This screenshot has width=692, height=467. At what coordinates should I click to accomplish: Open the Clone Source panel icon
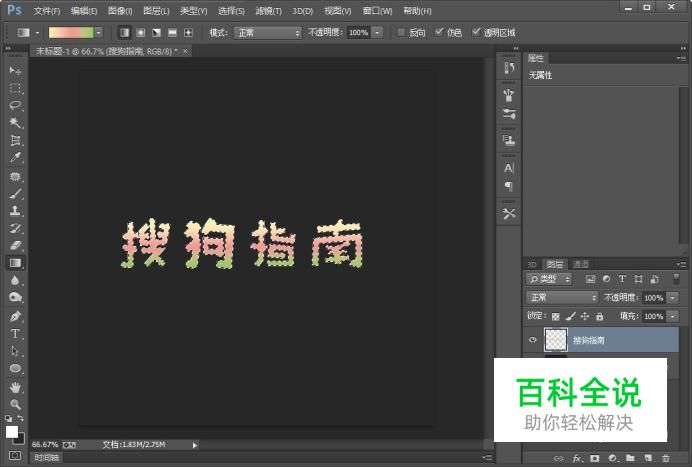tap(509, 140)
